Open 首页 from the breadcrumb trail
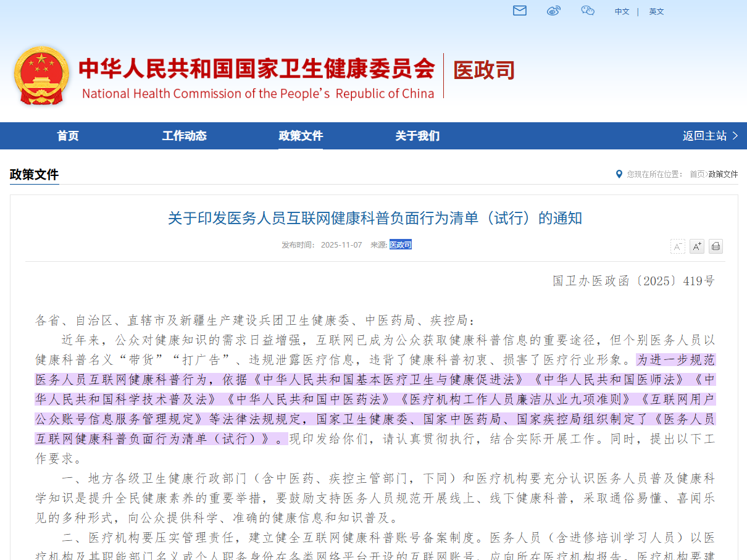The image size is (747, 560). pyautogui.click(x=696, y=174)
